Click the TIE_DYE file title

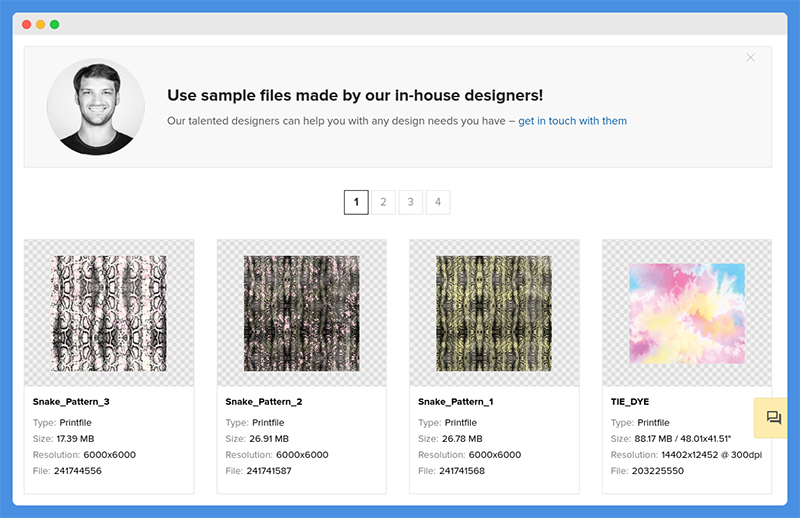[630, 402]
